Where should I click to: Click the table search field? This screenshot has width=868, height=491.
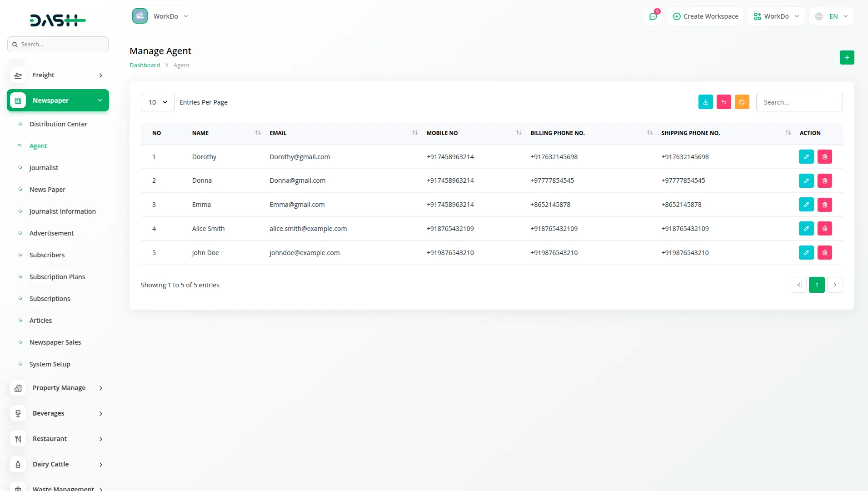(x=799, y=102)
